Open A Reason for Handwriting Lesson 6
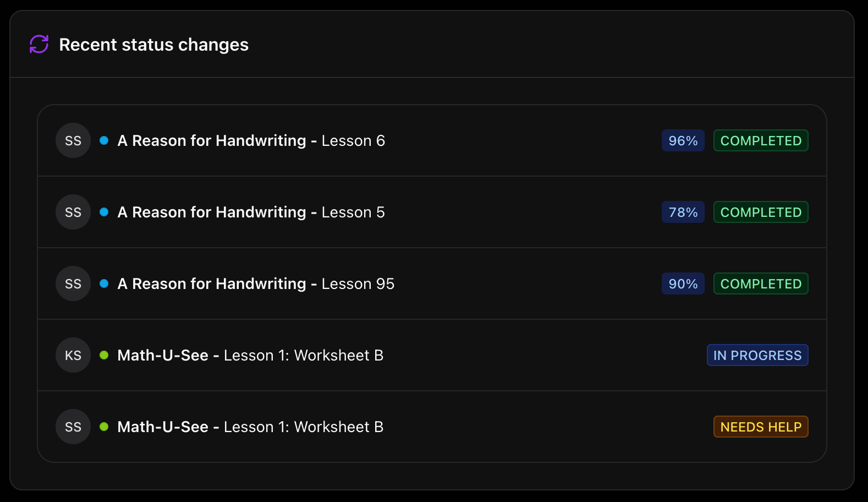Image resolution: width=868 pixels, height=502 pixels. point(251,140)
